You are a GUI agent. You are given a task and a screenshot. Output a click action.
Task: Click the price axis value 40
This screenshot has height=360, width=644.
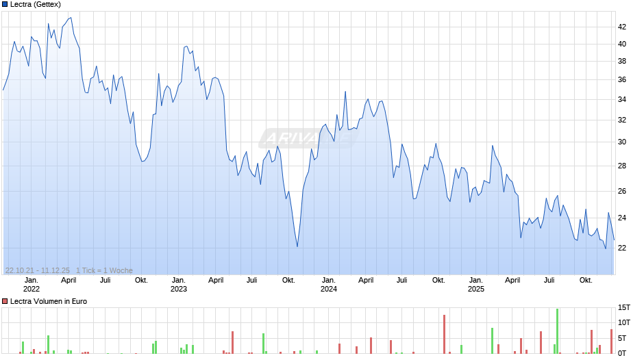click(622, 44)
